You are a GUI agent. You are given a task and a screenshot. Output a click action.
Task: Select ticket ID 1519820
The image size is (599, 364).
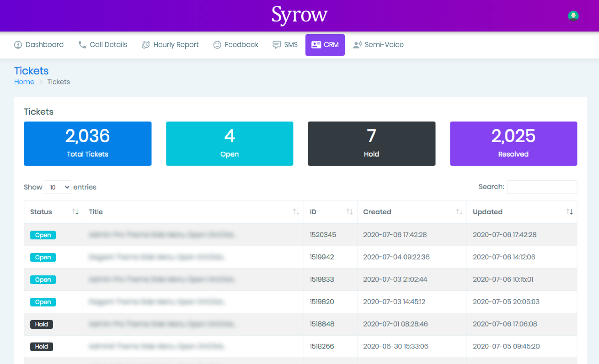pos(322,302)
